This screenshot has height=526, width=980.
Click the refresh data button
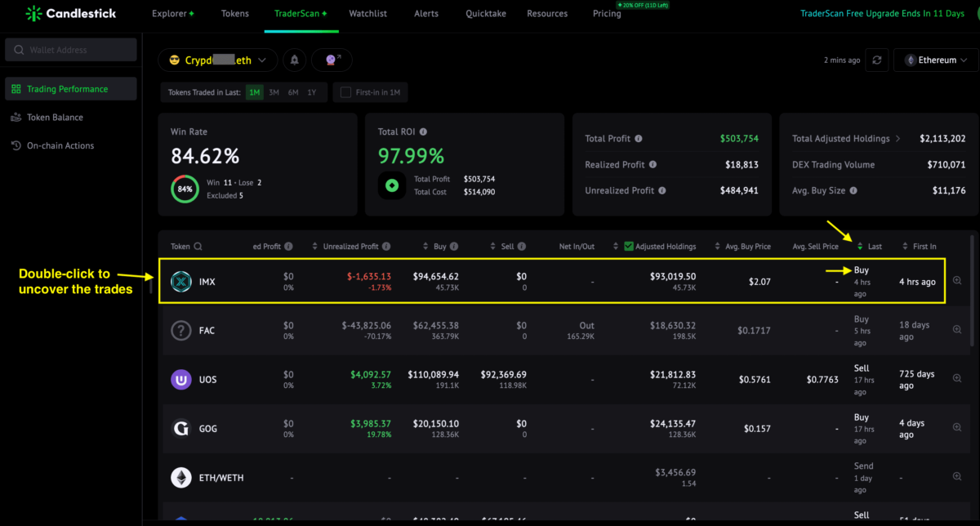point(877,60)
